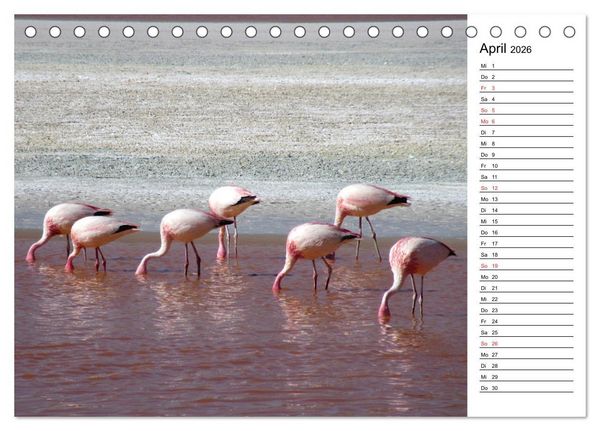The image size is (600, 431).
Task: Select the date row "Fr 10"
Action: (x=527, y=166)
